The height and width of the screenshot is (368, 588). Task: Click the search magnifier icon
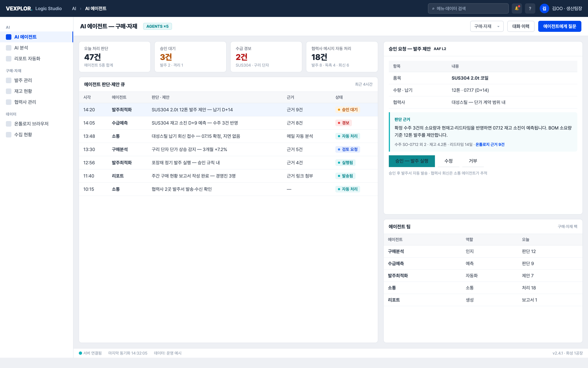click(433, 9)
